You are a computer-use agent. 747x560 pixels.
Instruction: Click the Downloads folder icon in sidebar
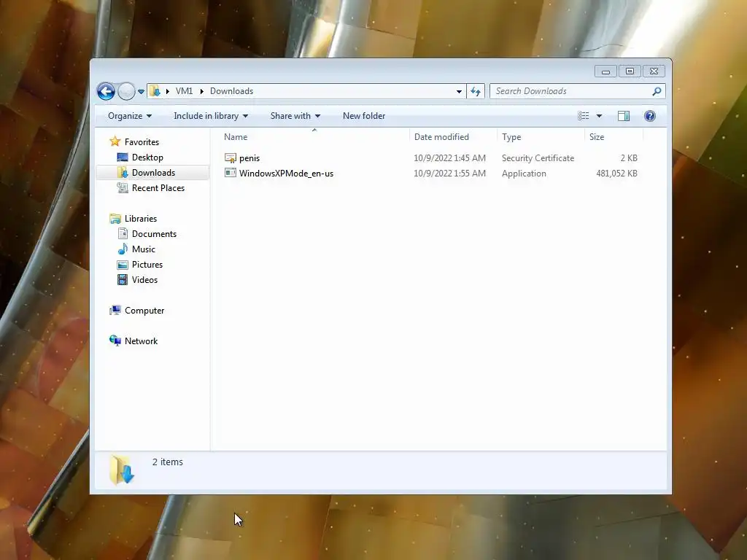(x=123, y=172)
